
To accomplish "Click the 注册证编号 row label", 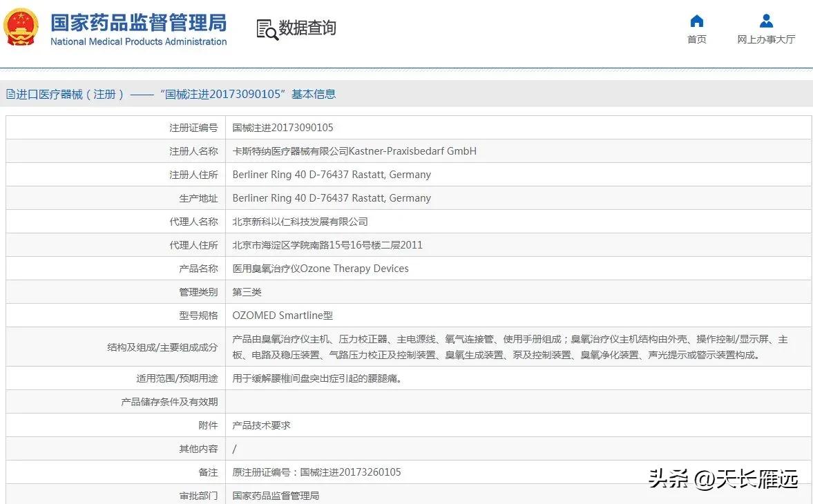I will coord(193,127).
